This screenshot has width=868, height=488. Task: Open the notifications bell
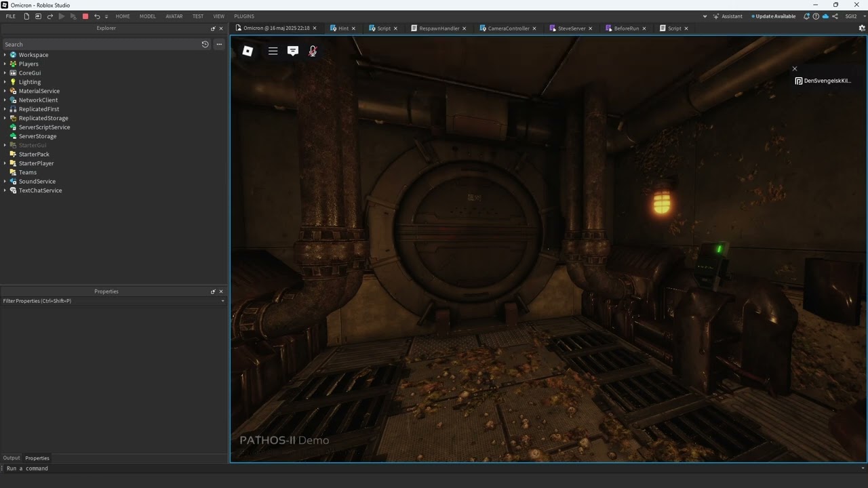[806, 16]
